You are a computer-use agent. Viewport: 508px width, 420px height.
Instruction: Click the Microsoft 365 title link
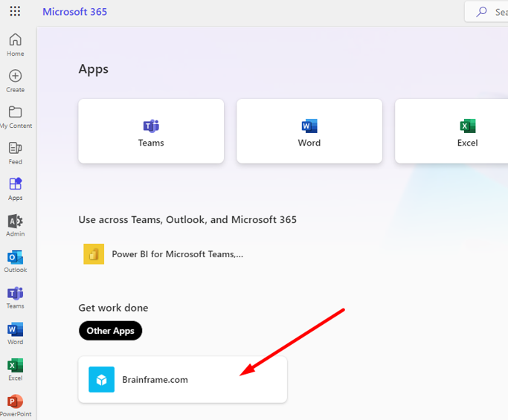pos(74,12)
